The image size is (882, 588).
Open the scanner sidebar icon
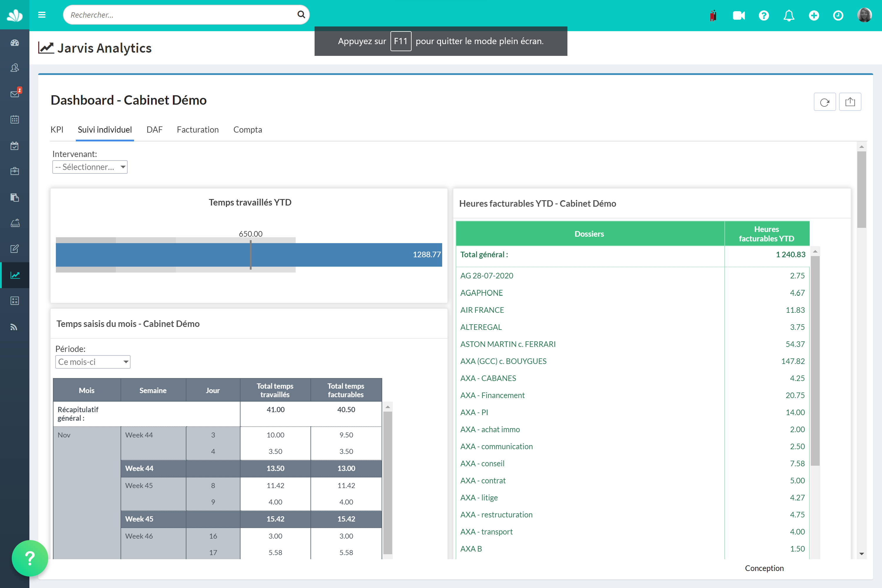tap(15, 223)
